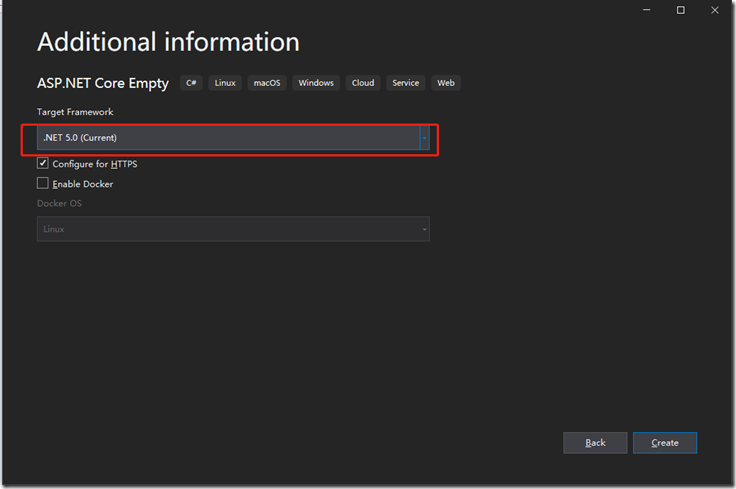
Task: Click the Additional information heading
Action: tap(168, 42)
